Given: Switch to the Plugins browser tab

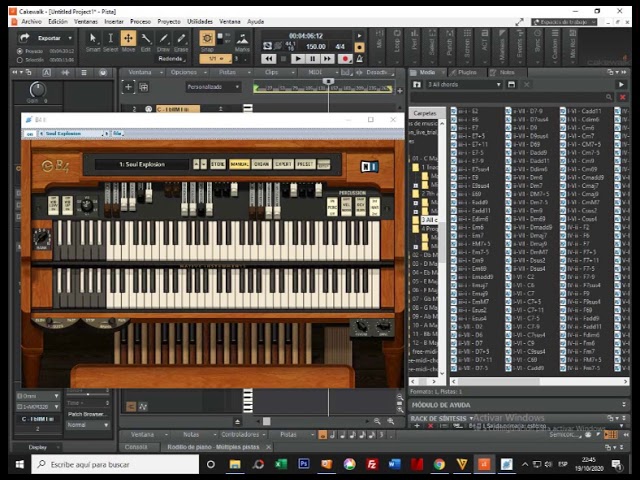Looking at the screenshot, I should pyautogui.click(x=467, y=72).
